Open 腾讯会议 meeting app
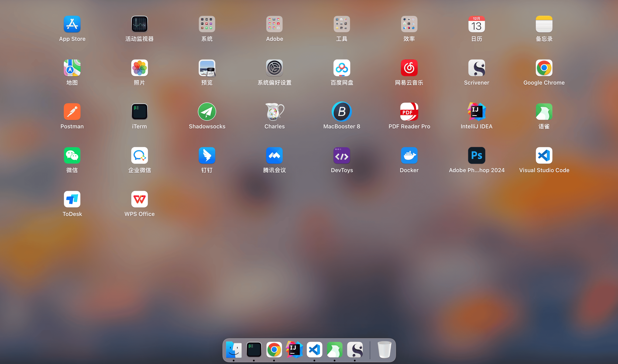The width and height of the screenshot is (618, 364). 274,156
